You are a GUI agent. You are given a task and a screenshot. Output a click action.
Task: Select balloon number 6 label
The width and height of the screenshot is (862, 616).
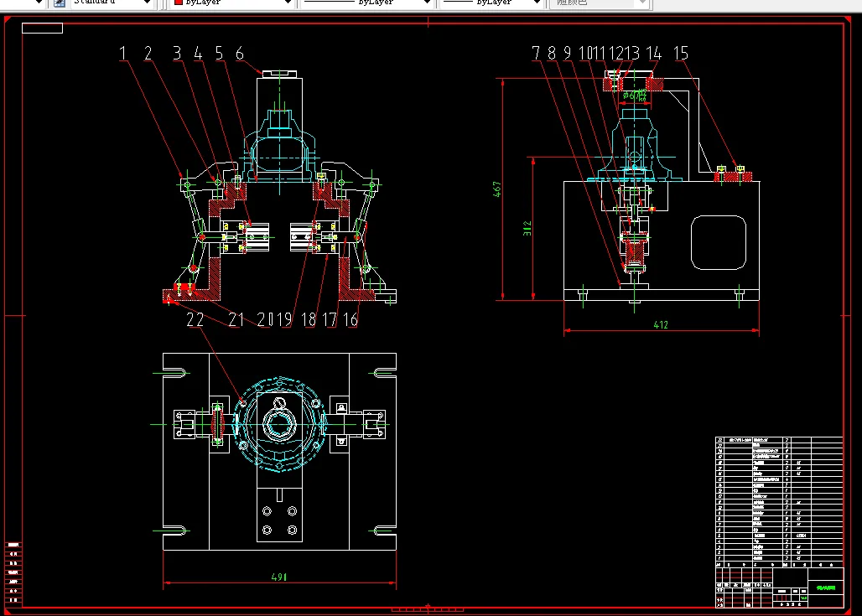pyautogui.click(x=240, y=54)
